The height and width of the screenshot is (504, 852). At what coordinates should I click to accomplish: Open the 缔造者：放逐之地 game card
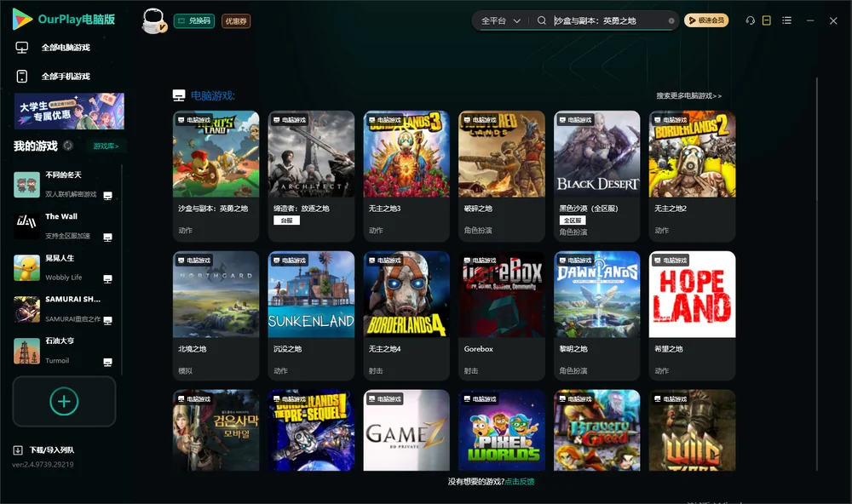coord(311,176)
